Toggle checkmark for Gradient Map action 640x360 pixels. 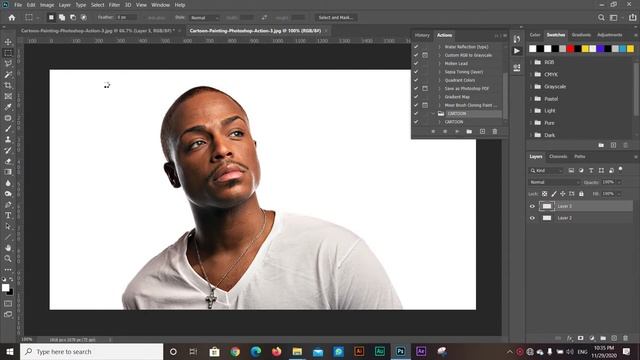[416, 97]
